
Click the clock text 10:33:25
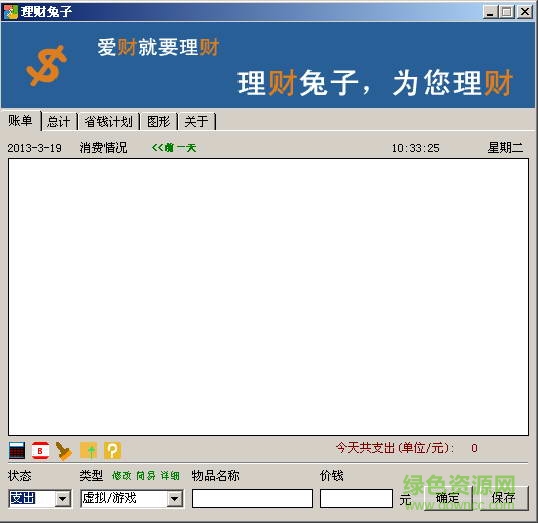[416, 148]
